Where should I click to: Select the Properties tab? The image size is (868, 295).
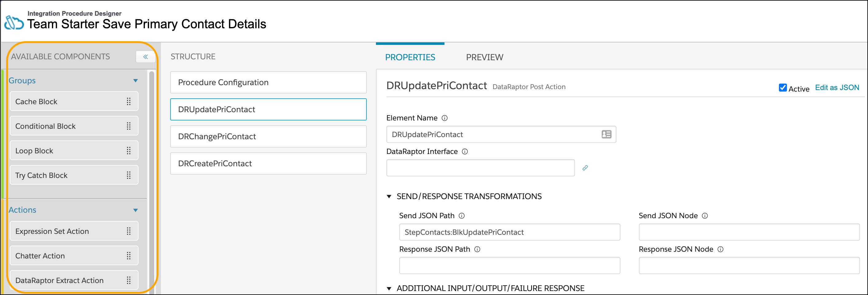click(x=410, y=57)
